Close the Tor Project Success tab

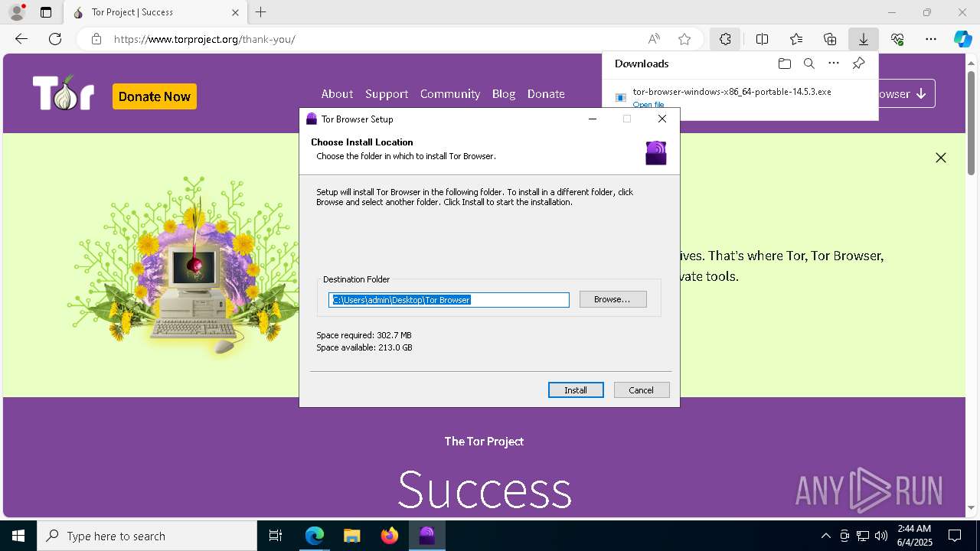point(236,12)
